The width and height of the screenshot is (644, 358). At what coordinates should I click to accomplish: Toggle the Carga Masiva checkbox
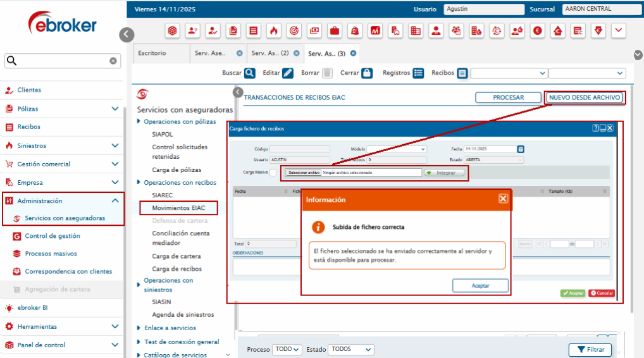[x=273, y=172]
